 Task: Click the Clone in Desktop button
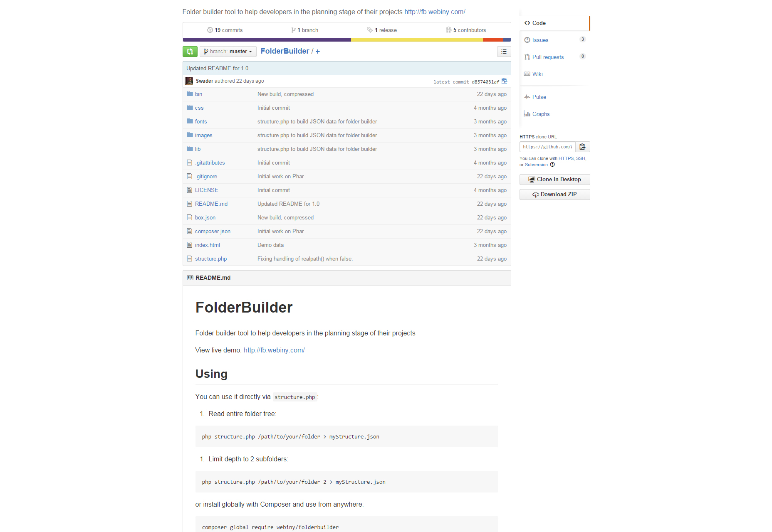[x=554, y=180]
